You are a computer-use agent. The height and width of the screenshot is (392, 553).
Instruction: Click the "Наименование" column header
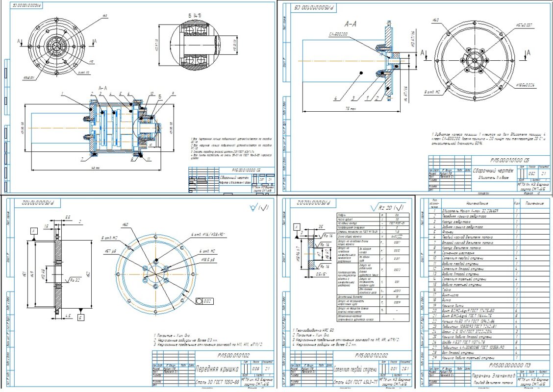(477, 203)
